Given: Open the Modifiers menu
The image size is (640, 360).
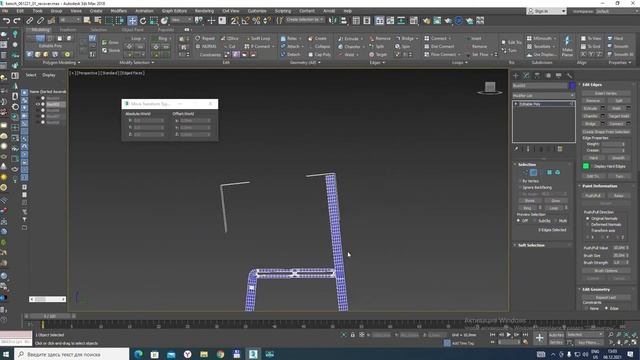Looking at the screenshot, I should click(119, 11).
